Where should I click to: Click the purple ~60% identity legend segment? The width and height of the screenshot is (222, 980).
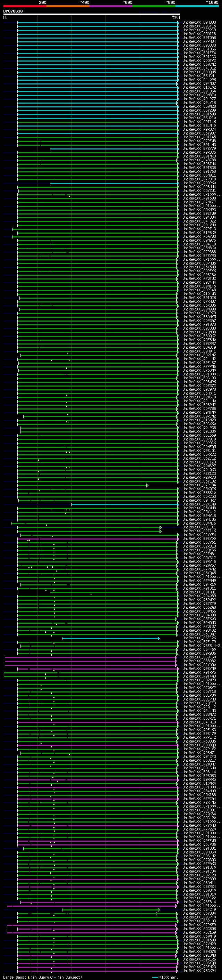pyautogui.click(x=111, y=6)
